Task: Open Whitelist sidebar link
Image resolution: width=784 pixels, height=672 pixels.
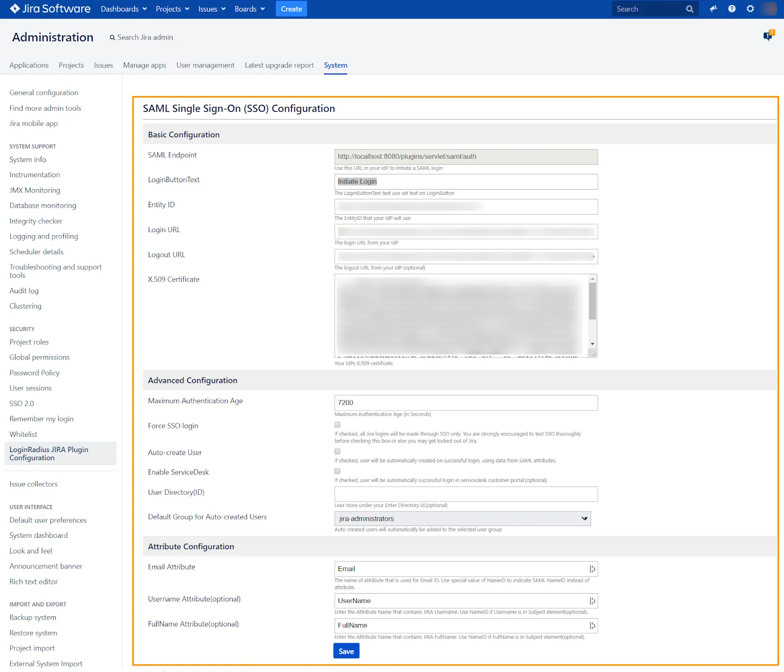Action: coord(23,434)
